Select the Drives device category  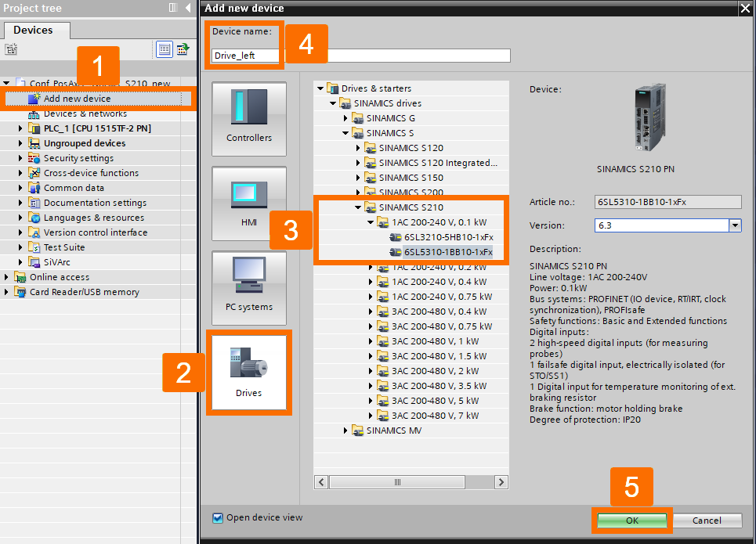pyautogui.click(x=249, y=373)
